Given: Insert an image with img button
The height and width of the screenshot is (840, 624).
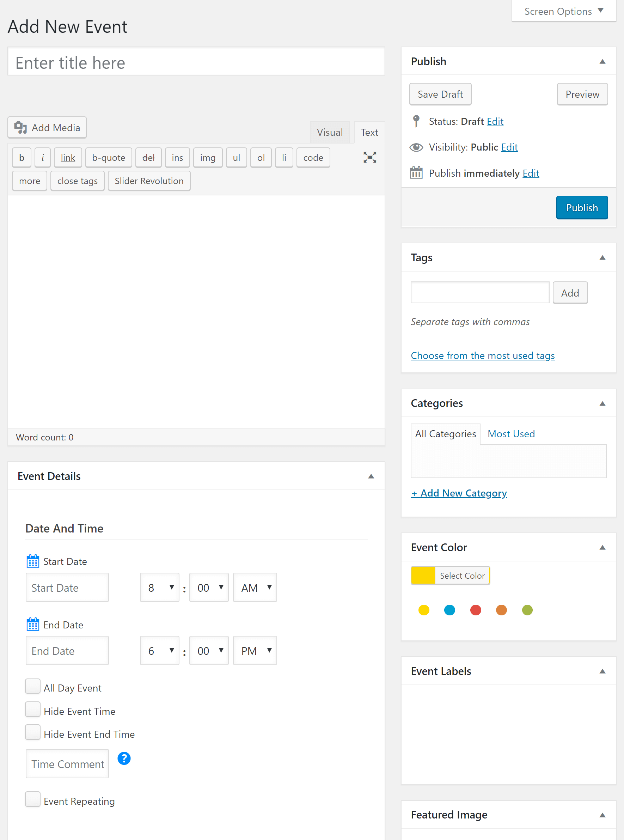Looking at the screenshot, I should [207, 158].
